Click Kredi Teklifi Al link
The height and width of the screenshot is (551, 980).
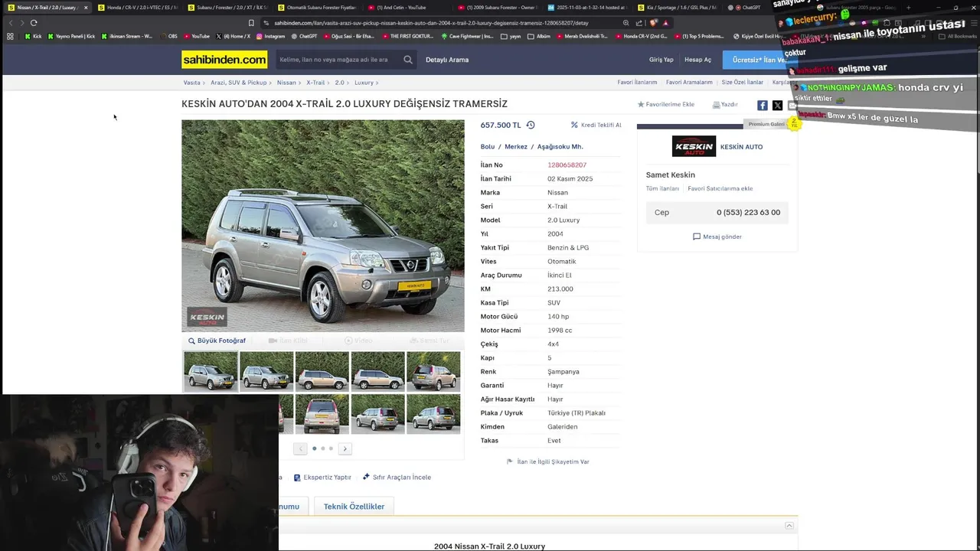tap(596, 126)
